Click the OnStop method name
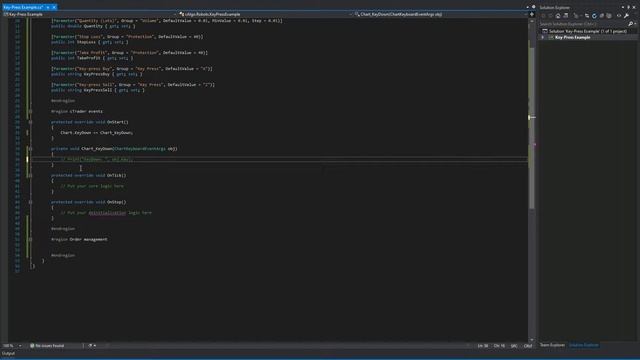640x360 pixels. point(116,202)
